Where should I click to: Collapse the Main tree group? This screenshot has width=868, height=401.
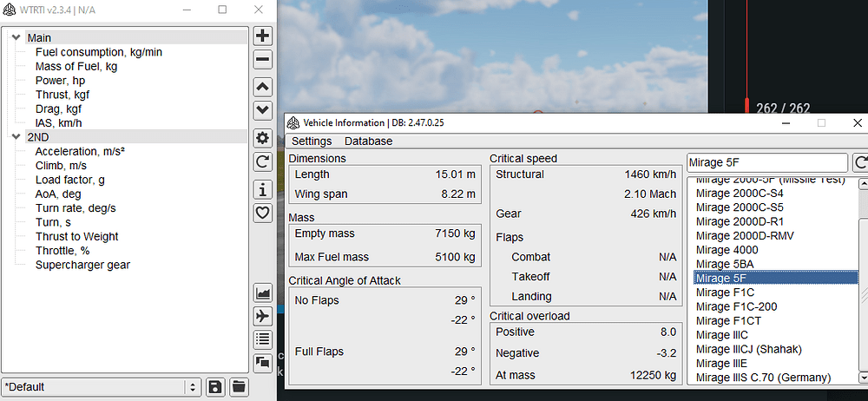pos(16,37)
